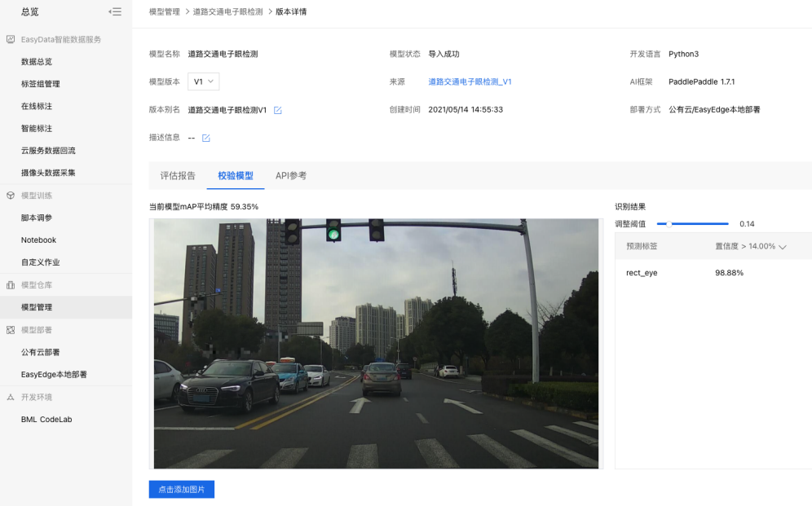
Task: Click the 道路交通电子眼检测V1 alias text
Action: 227,110
